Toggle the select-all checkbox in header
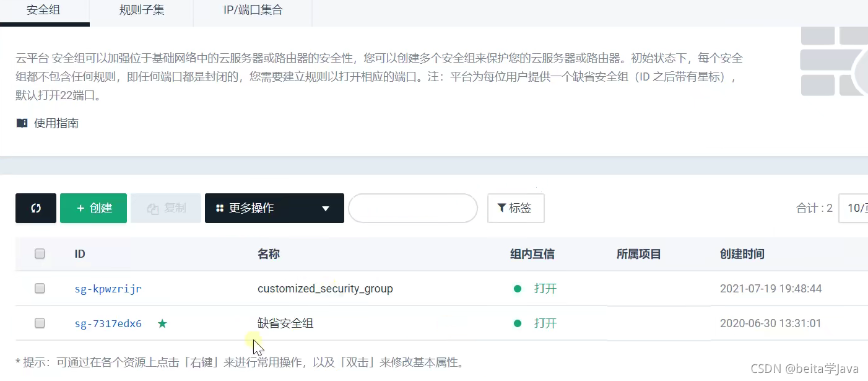 [40, 253]
